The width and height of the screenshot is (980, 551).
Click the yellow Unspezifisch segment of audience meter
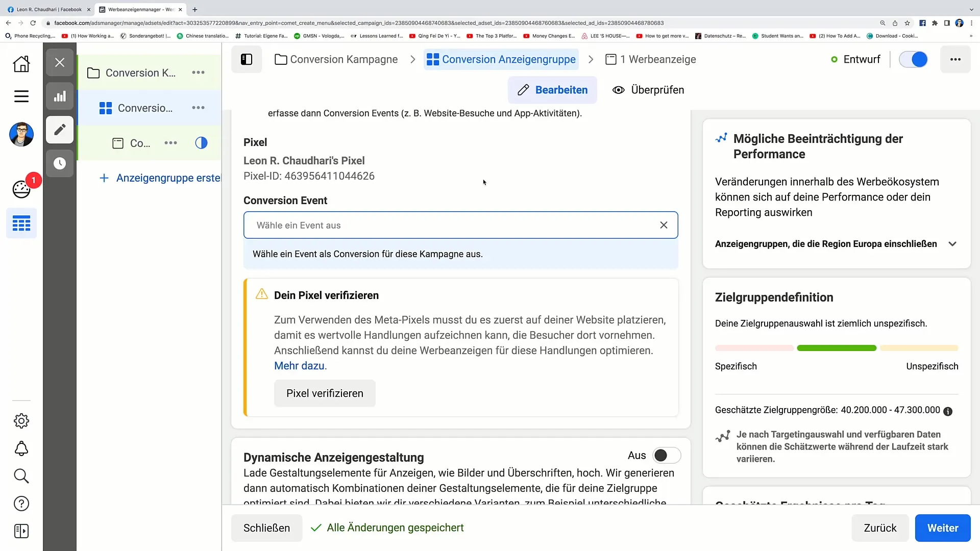pos(919,348)
